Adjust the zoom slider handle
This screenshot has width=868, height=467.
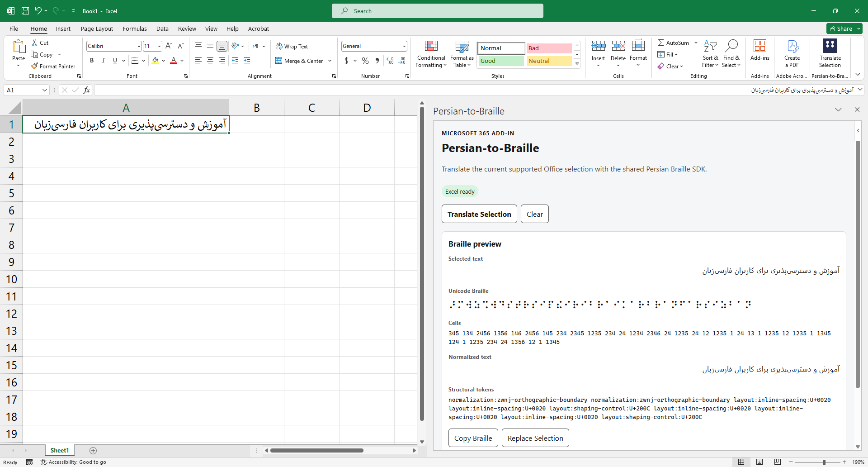point(824,462)
